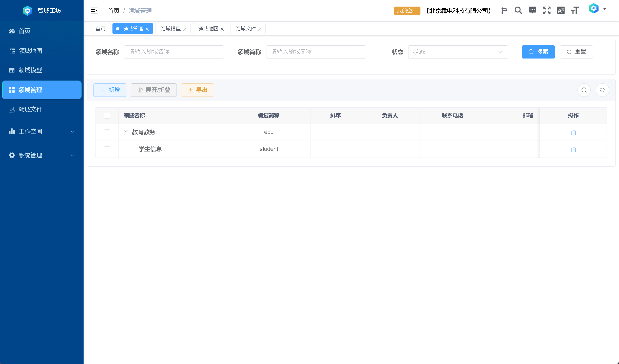Click the circular refresh table icon
619x364 pixels.
(x=602, y=90)
